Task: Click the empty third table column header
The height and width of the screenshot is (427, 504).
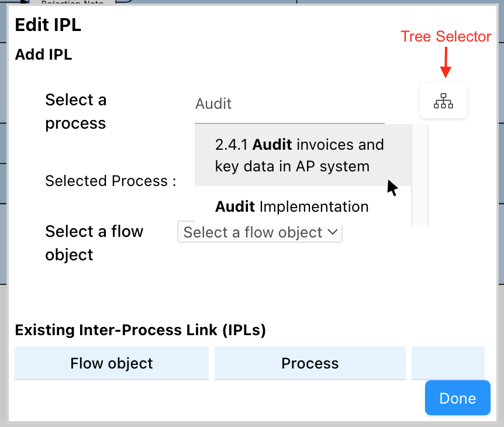Action: 448,363
